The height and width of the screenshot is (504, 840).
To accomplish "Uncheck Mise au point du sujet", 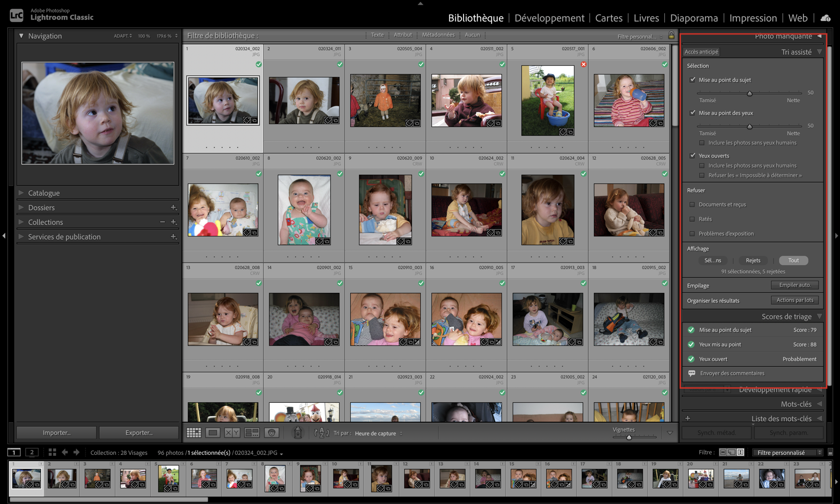I will pyautogui.click(x=693, y=80).
